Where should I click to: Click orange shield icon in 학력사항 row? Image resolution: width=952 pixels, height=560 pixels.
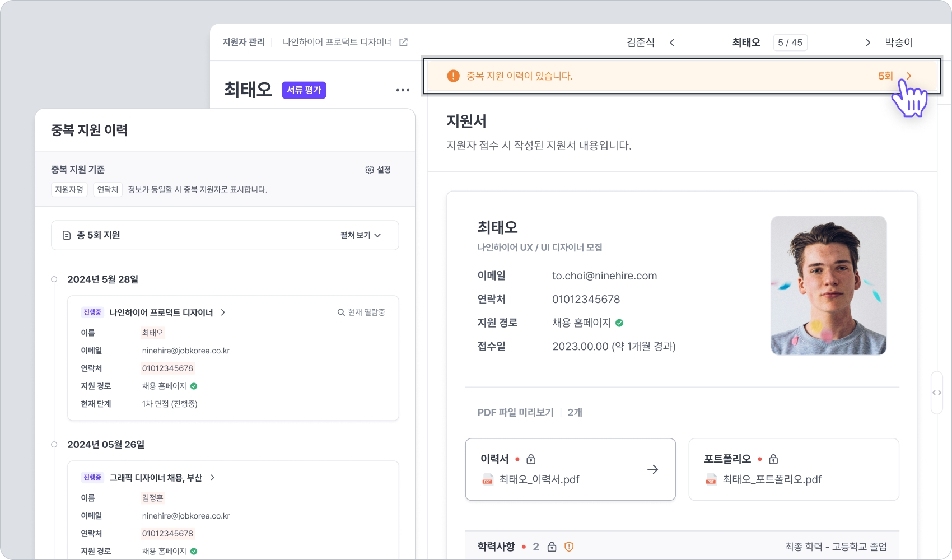[x=569, y=547]
